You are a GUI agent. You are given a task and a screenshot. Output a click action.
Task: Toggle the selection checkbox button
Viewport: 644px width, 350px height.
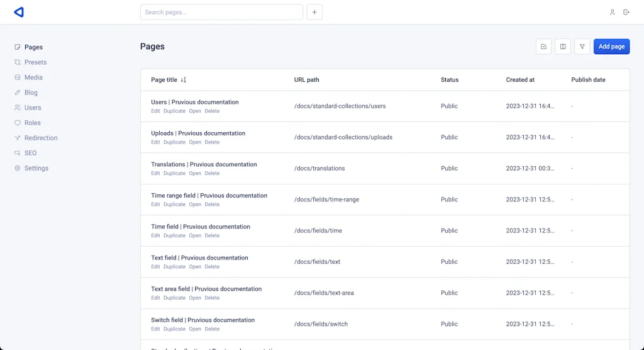pos(544,47)
